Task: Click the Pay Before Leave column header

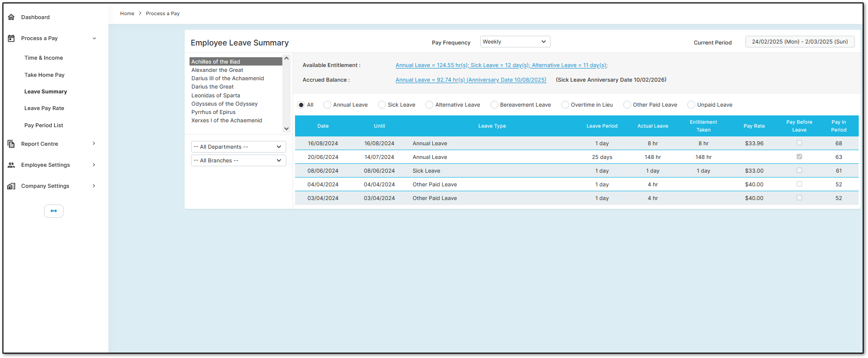Action: click(x=799, y=126)
